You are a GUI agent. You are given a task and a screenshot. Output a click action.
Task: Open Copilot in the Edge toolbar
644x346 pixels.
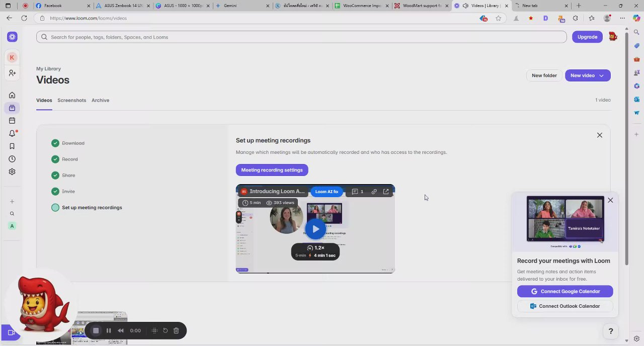[636, 18]
